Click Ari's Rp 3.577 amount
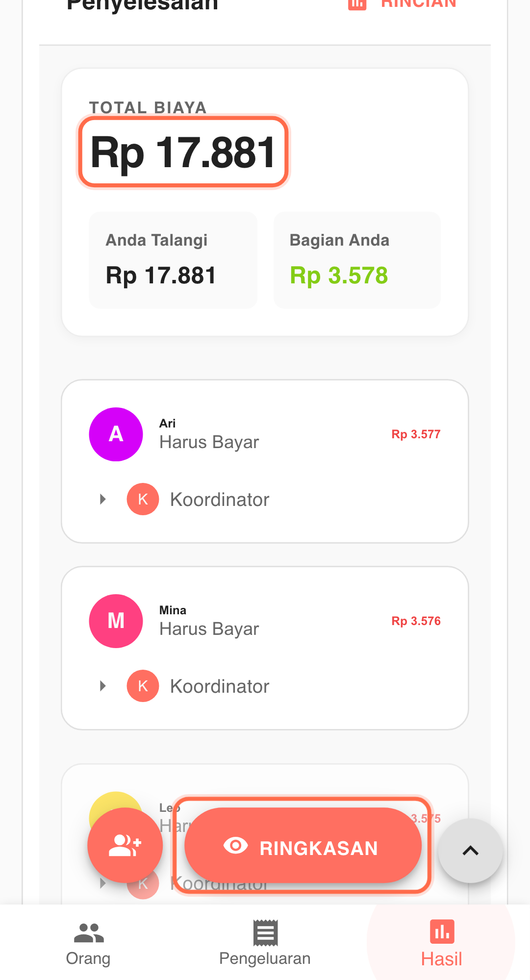The width and height of the screenshot is (530, 980). pyautogui.click(x=416, y=434)
